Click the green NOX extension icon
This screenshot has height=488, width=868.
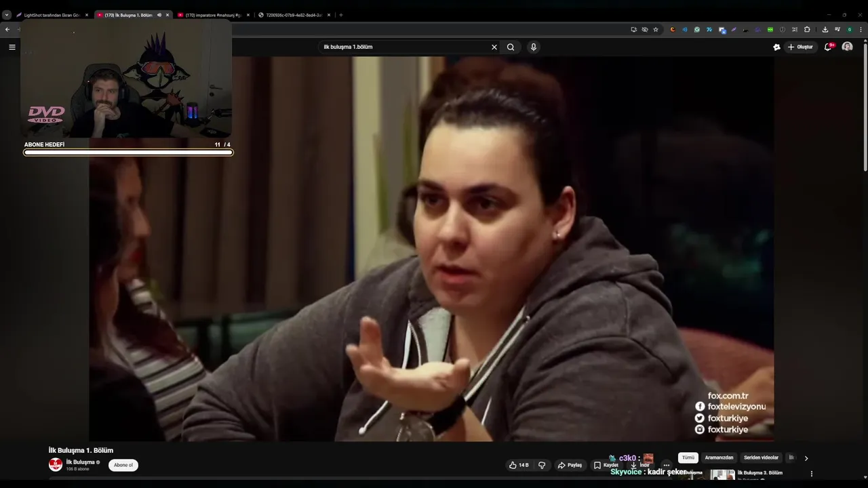(x=770, y=30)
